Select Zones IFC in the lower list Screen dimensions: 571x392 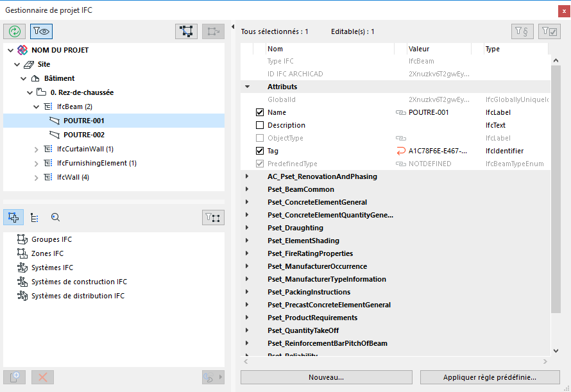47,253
